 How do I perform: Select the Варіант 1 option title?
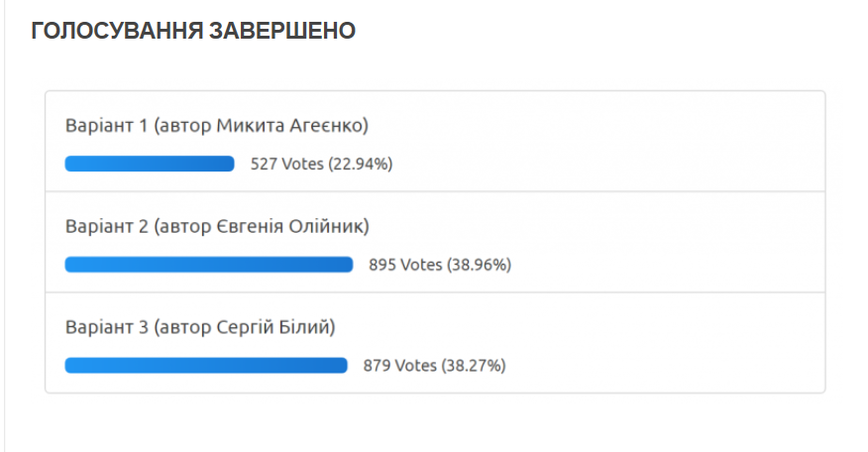pyautogui.click(x=107, y=126)
